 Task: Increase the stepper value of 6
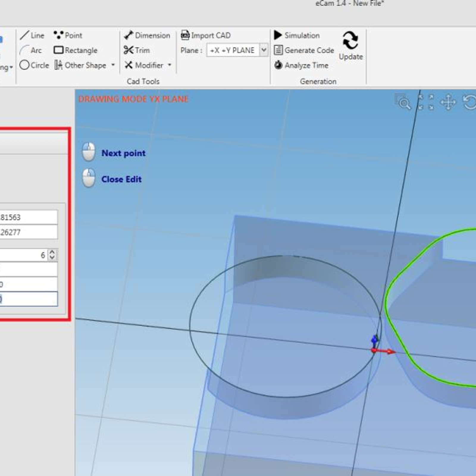(x=52, y=252)
